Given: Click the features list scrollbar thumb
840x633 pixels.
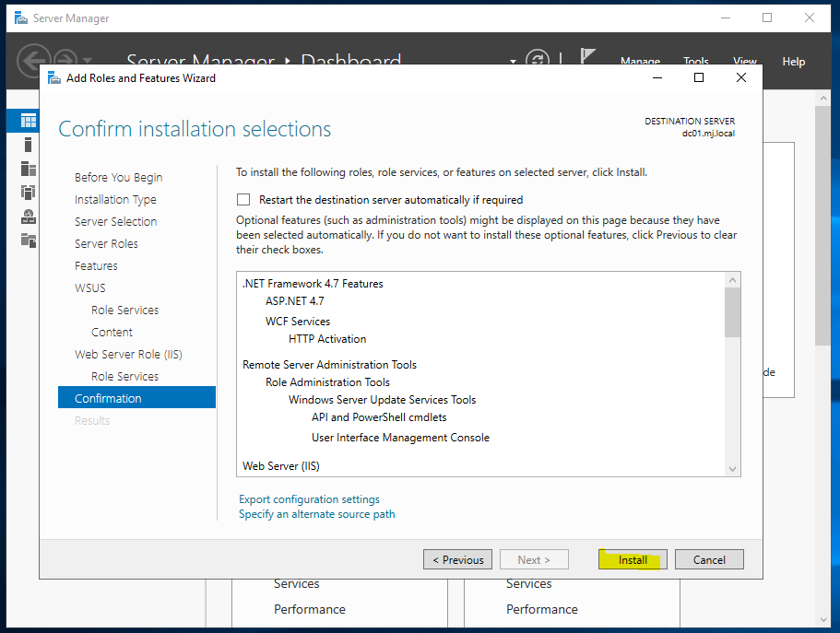Looking at the screenshot, I should [732, 312].
